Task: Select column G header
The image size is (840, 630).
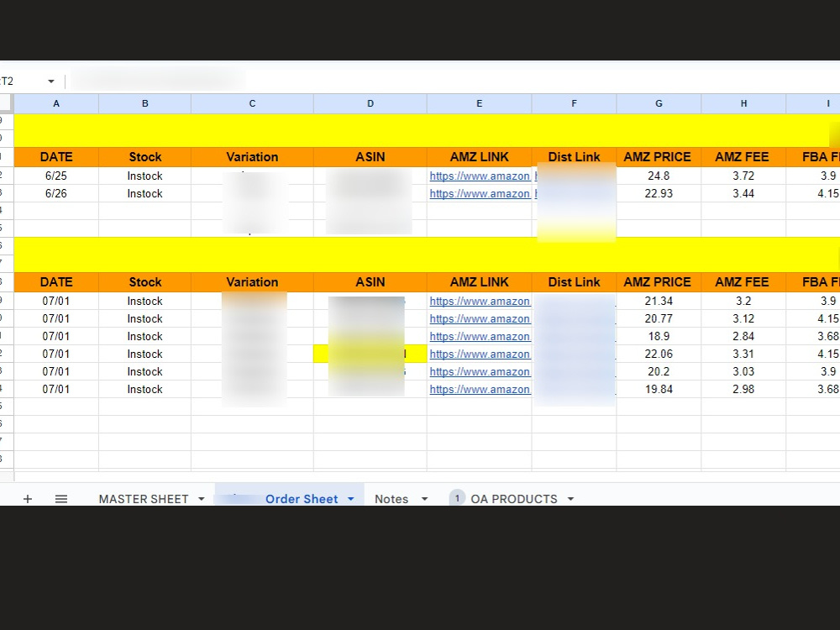Action: tap(659, 103)
